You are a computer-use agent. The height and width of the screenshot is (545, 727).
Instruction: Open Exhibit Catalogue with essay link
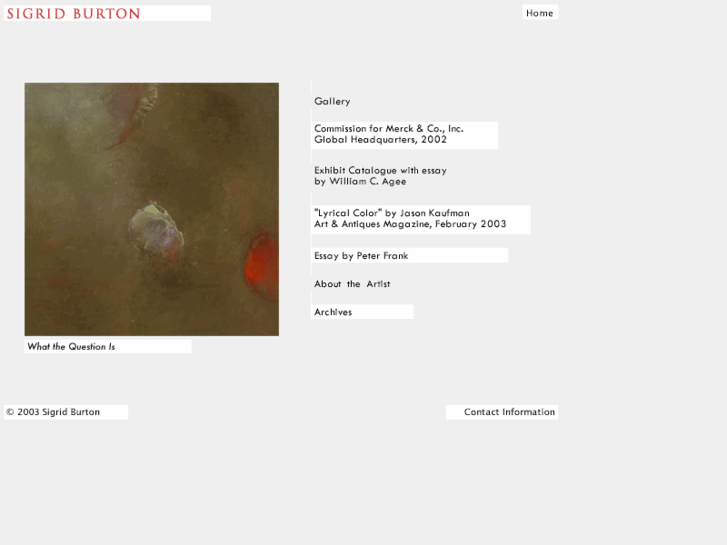pyautogui.click(x=380, y=170)
